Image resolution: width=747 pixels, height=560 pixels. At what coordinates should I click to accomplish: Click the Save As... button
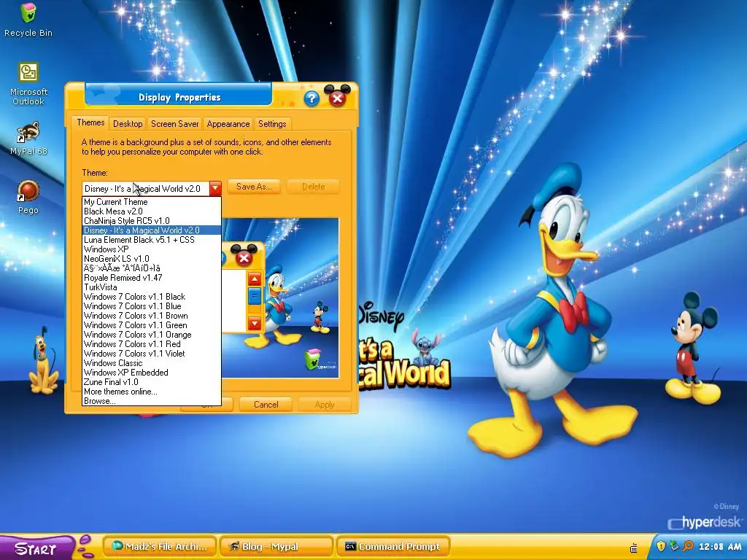tap(254, 187)
